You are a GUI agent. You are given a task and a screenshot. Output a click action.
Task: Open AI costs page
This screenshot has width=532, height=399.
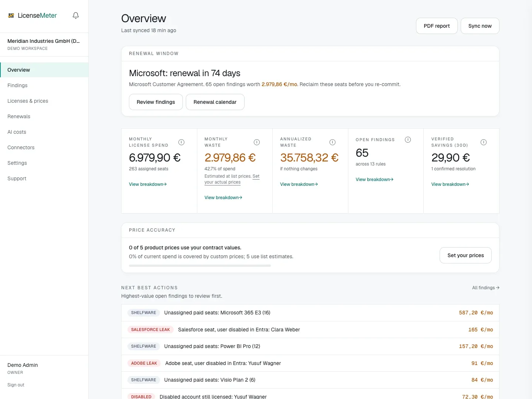pos(44,132)
